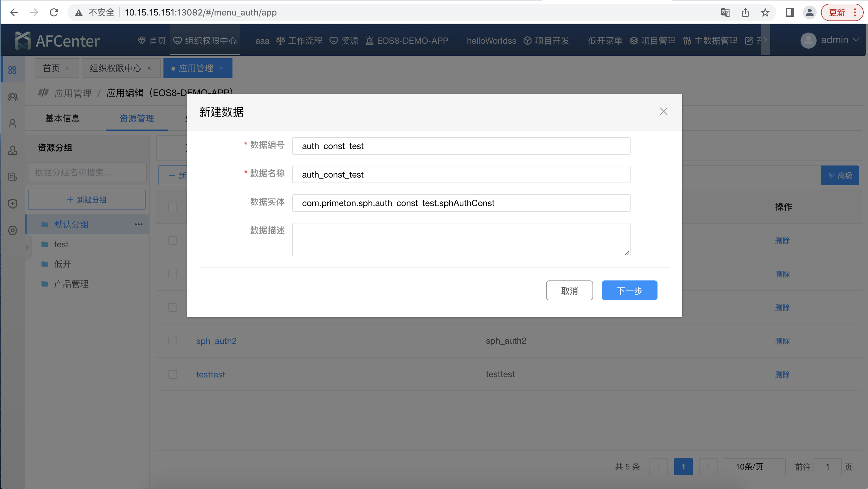Select the identity stamp icon in the sidebar
The height and width of the screenshot is (489, 868).
12,151
